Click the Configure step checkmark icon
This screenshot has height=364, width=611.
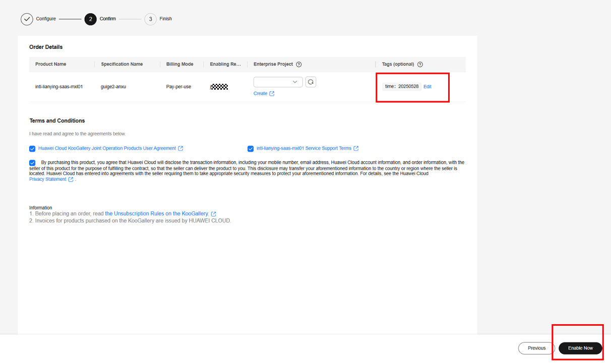27,19
